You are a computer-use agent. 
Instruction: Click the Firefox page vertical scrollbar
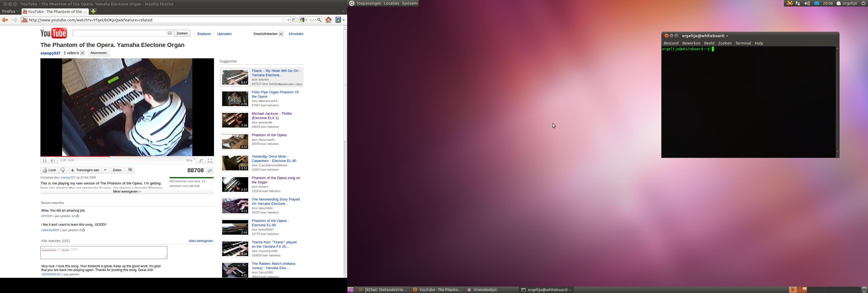pyautogui.click(x=345, y=84)
